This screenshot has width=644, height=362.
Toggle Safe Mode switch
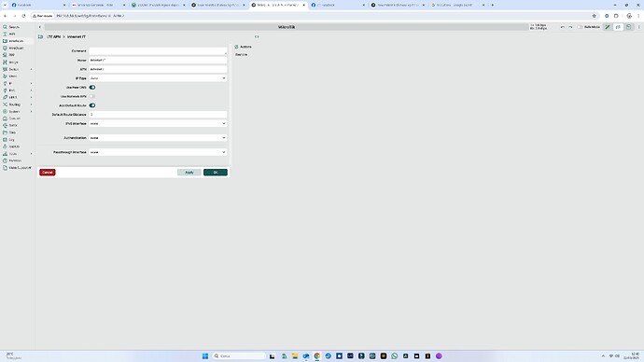click(x=580, y=27)
